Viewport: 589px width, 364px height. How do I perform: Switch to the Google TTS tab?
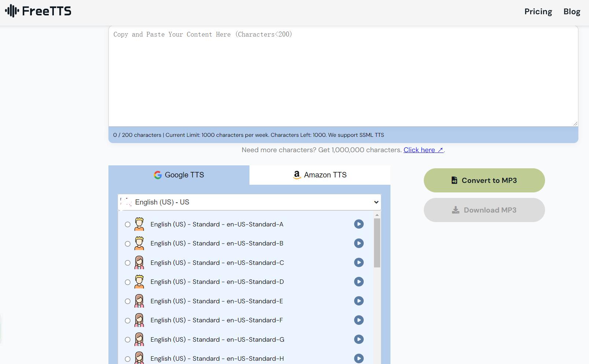(x=179, y=175)
